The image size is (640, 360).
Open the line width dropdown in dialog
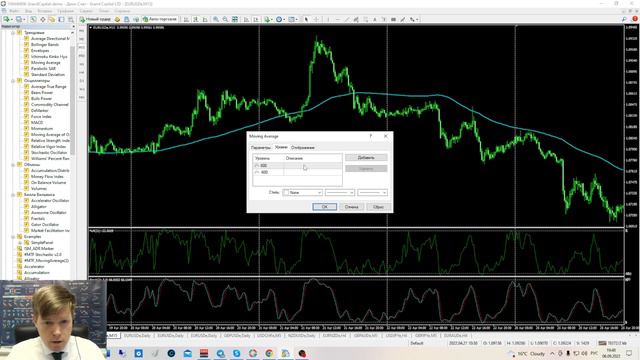click(x=372, y=192)
